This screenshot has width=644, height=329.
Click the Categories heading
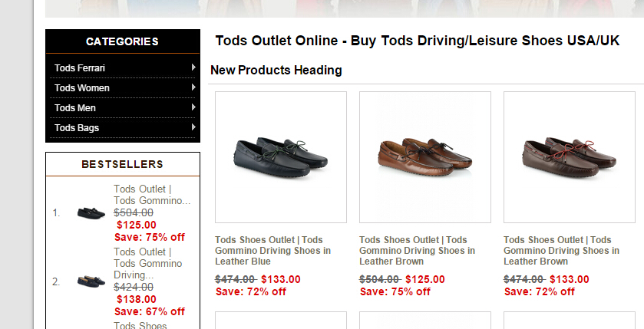pos(123,41)
